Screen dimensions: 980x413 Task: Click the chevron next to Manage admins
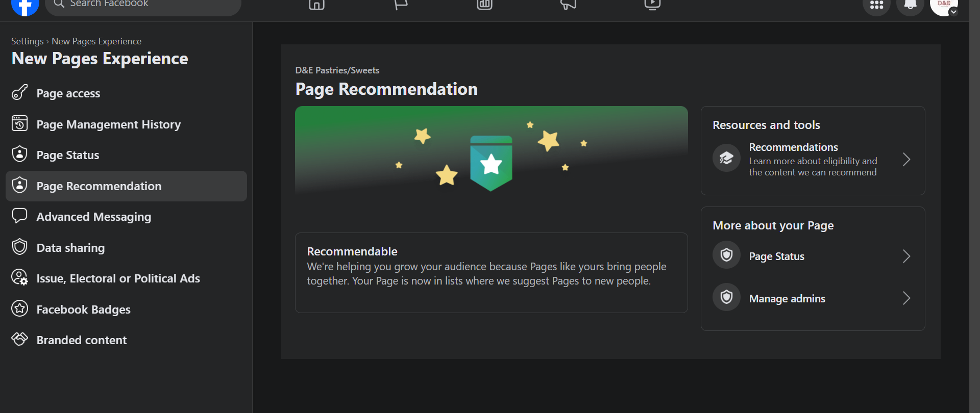(906, 298)
